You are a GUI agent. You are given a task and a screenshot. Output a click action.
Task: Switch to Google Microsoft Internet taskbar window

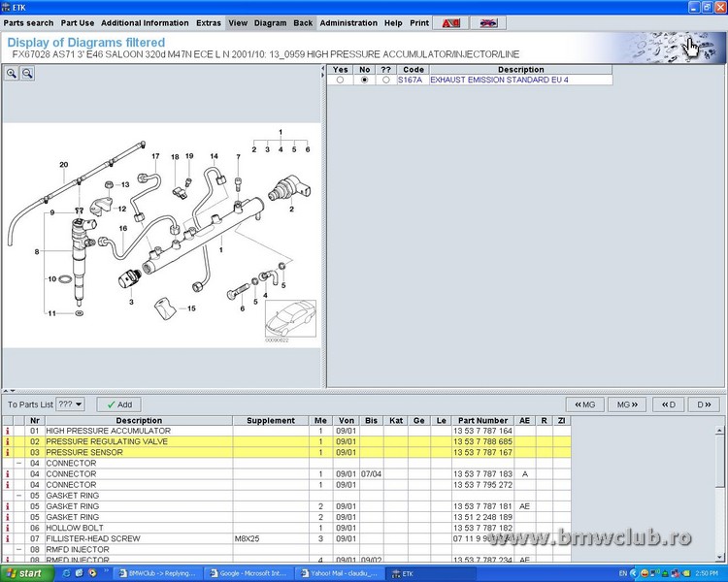point(248,573)
